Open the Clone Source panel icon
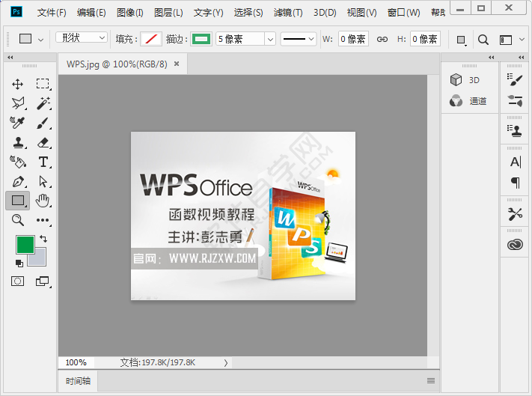Viewport: 532px width, 396px height. (515, 131)
